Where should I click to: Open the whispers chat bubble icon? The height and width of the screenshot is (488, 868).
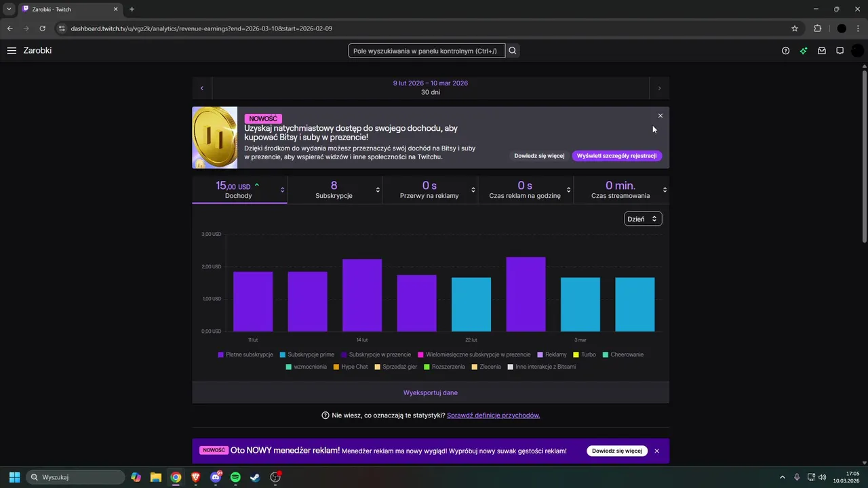[x=840, y=51]
